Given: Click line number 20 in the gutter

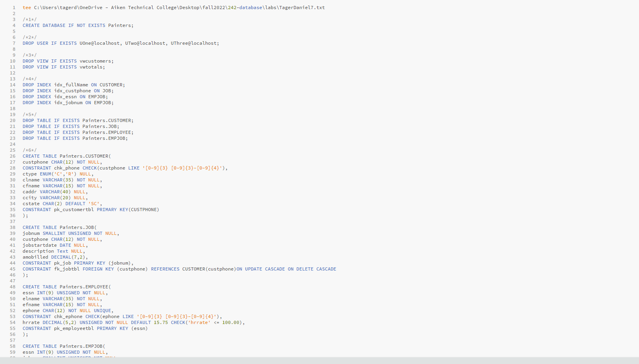Looking at the screenshot, I should 13,120.
